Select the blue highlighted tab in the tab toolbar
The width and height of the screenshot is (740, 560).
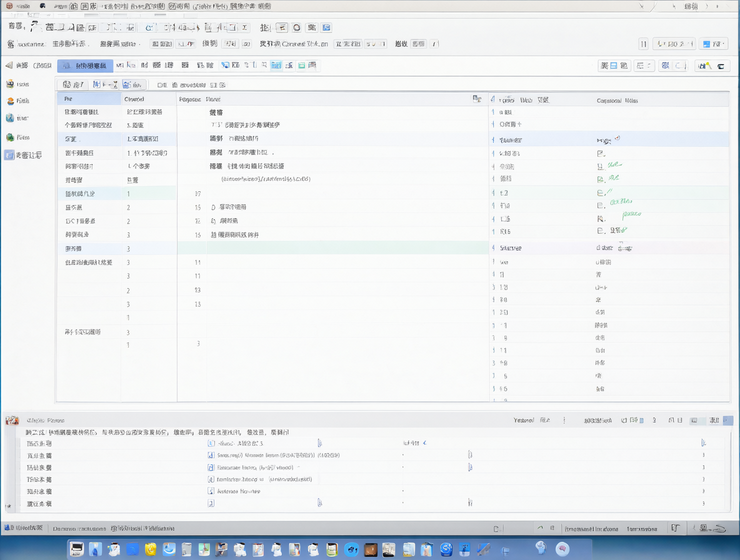click(x=86, y=66)
